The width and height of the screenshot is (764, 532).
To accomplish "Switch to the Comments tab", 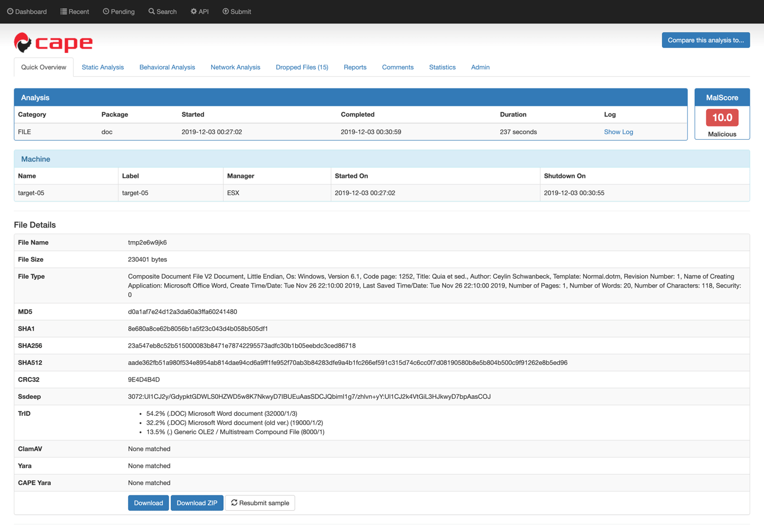I will pos(397,67).
